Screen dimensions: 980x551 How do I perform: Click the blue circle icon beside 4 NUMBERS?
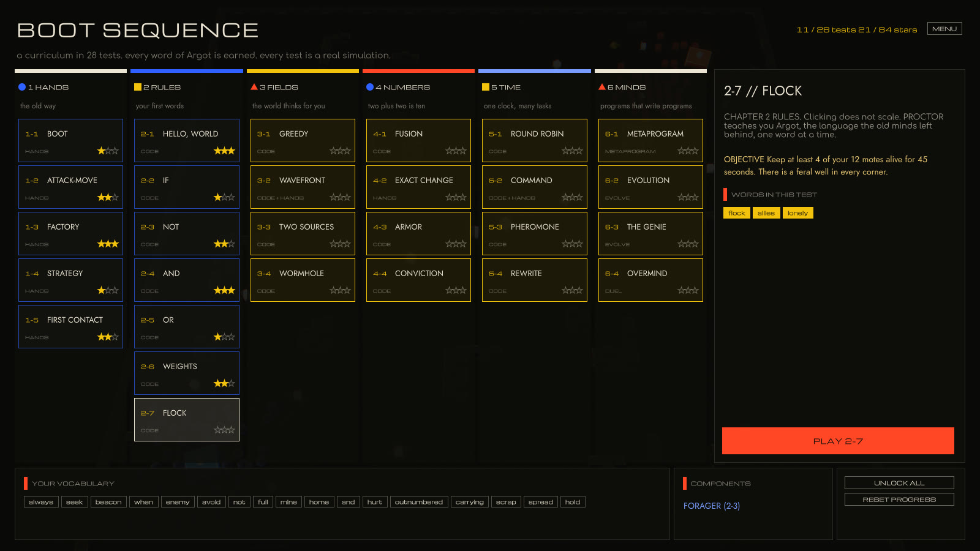370,87
